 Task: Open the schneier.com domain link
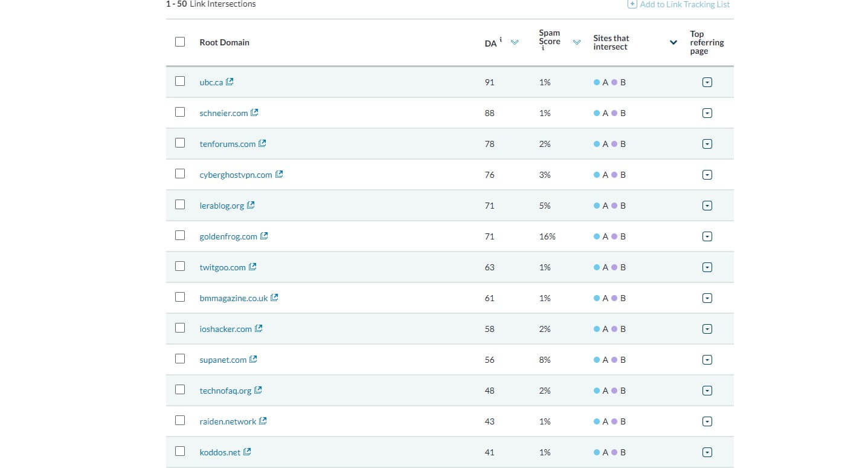[x=223, y=113]
